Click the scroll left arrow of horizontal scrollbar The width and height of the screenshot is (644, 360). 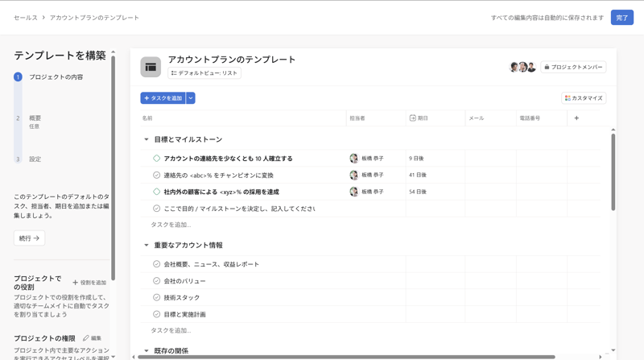[133, 357]
